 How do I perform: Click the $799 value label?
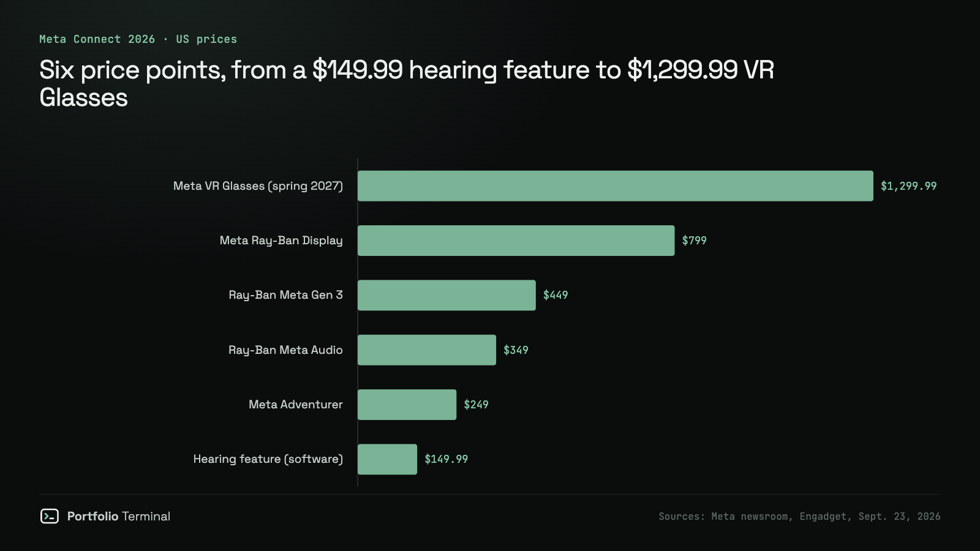(695, 241)
